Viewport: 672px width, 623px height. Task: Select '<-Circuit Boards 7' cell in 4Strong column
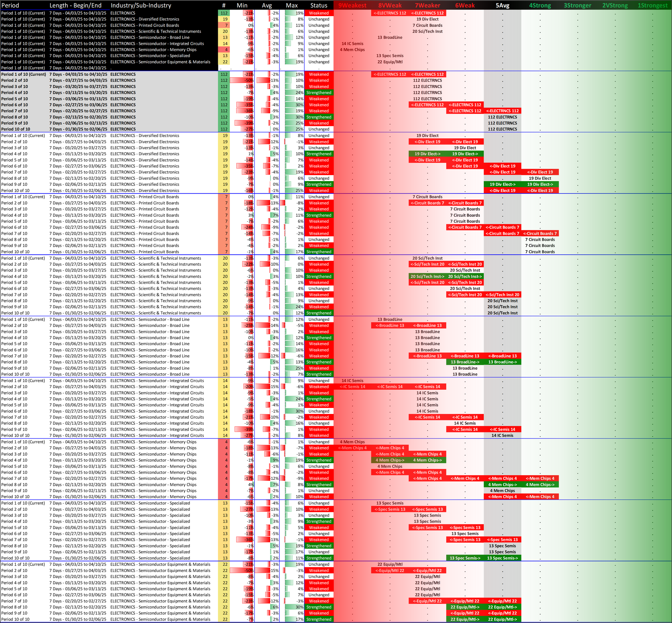coord(540,233)
